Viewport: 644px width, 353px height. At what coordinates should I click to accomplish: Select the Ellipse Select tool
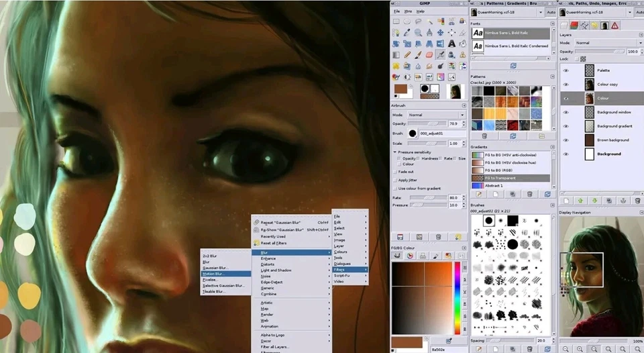coord(407,21)
